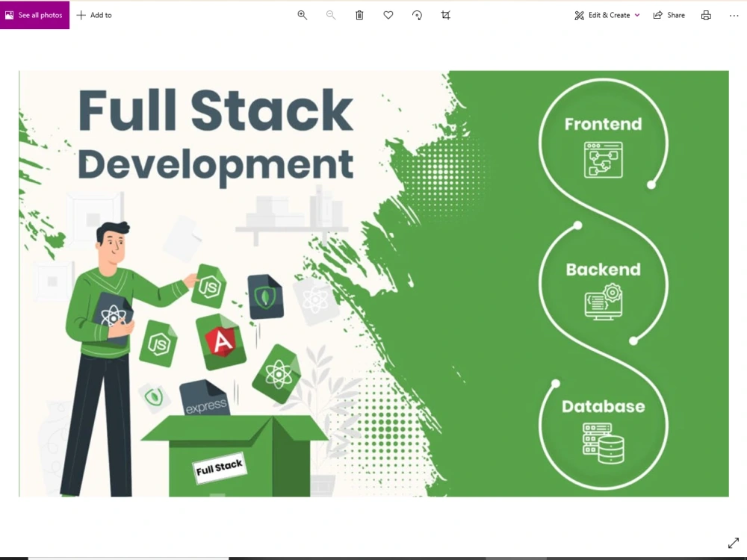This screenshot has width=747, height=560.
Task: Print this photo
Action: pyautogui.click(x=705, y=15)
